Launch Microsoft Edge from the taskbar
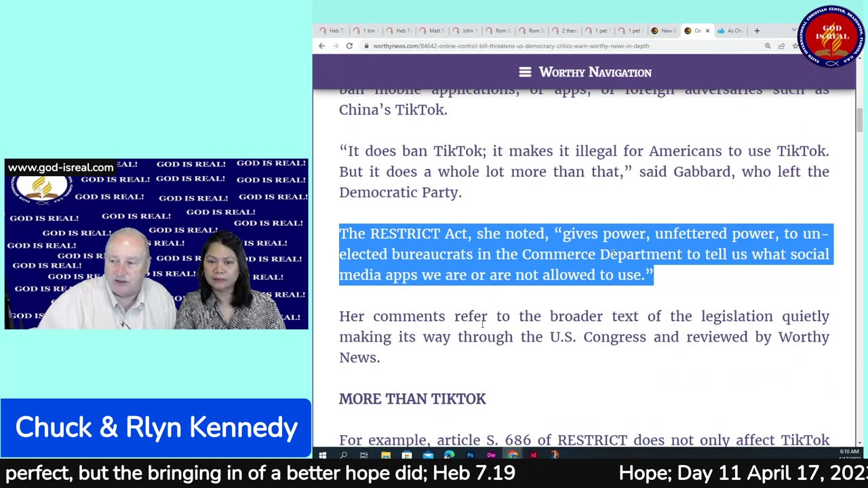The height and width of the screenshot is (488, 868). click(449, 455)
